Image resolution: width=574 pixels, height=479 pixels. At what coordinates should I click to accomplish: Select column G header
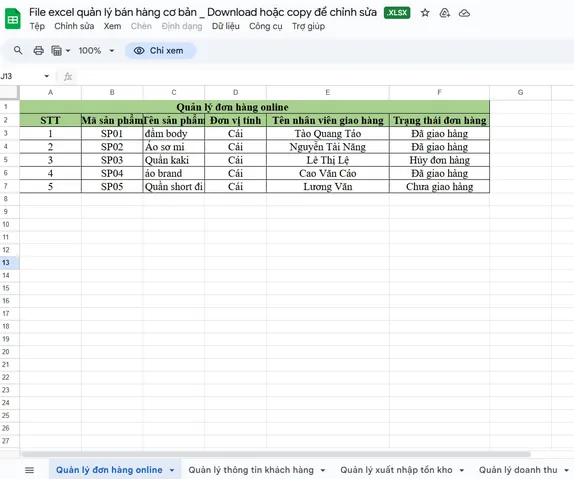point(520,92)
